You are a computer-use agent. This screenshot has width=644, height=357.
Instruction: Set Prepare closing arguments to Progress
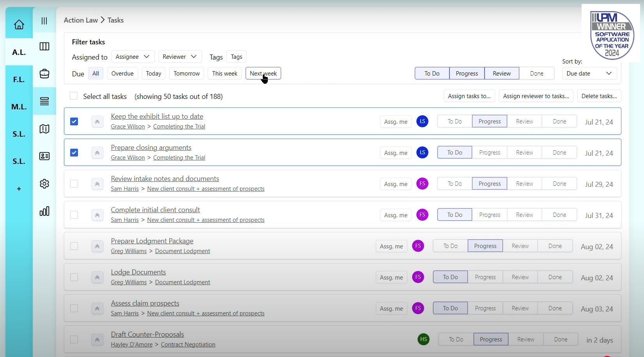point(490,153)
